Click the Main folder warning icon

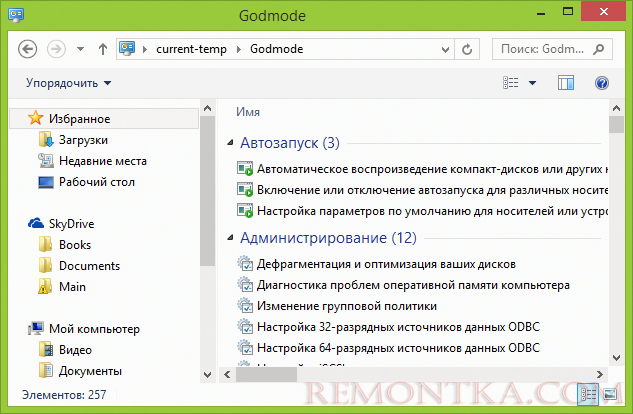[45, 286]
